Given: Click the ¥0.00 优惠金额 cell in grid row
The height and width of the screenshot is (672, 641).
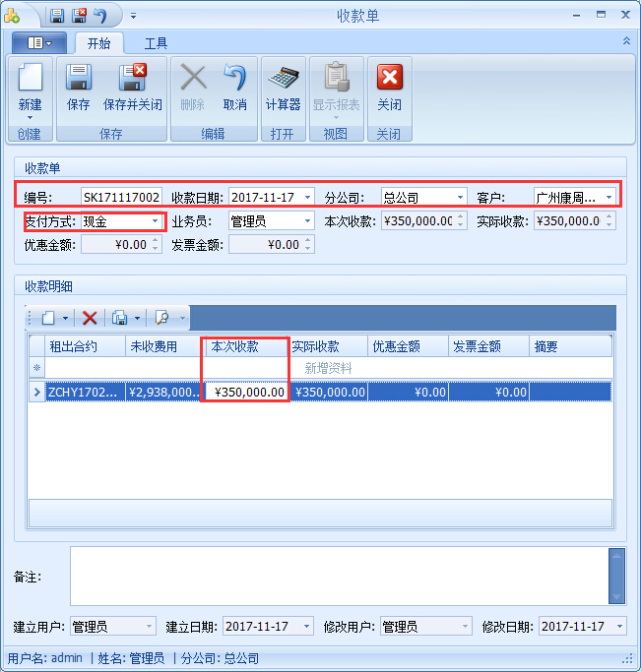Looking at the screenshot, I should point(408,393).
